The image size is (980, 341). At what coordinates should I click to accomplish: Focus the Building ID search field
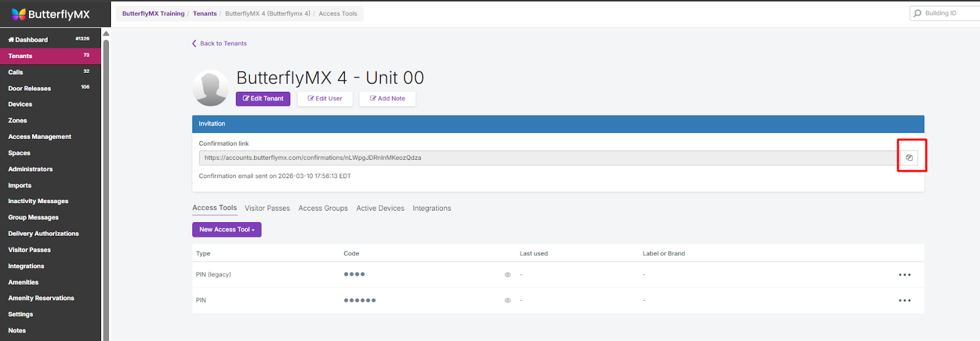(x=949, y=13)
